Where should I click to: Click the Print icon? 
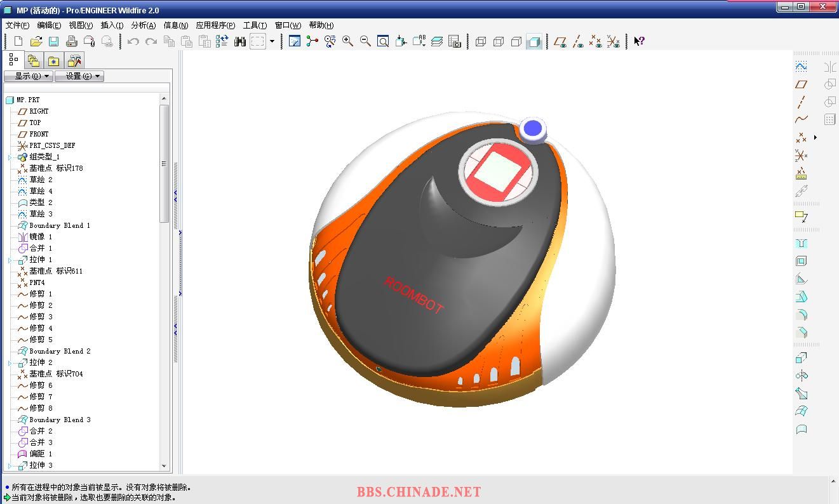pyautogui.click(x=72, y=41)
